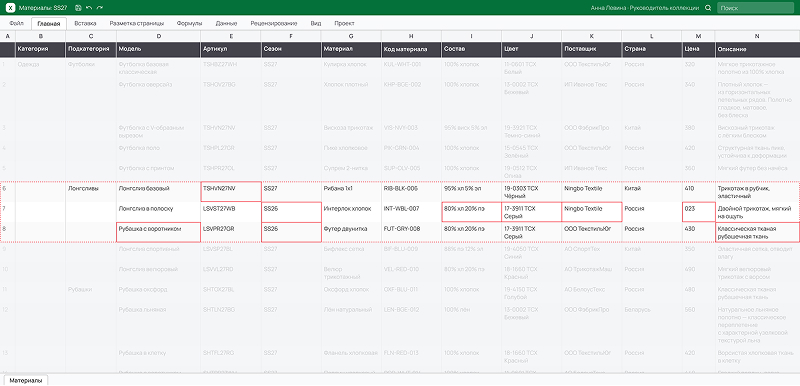The height and width of the screenshot is (386, 800).
Task: Click the Артикул header cell
Action: tap(231, 49)
